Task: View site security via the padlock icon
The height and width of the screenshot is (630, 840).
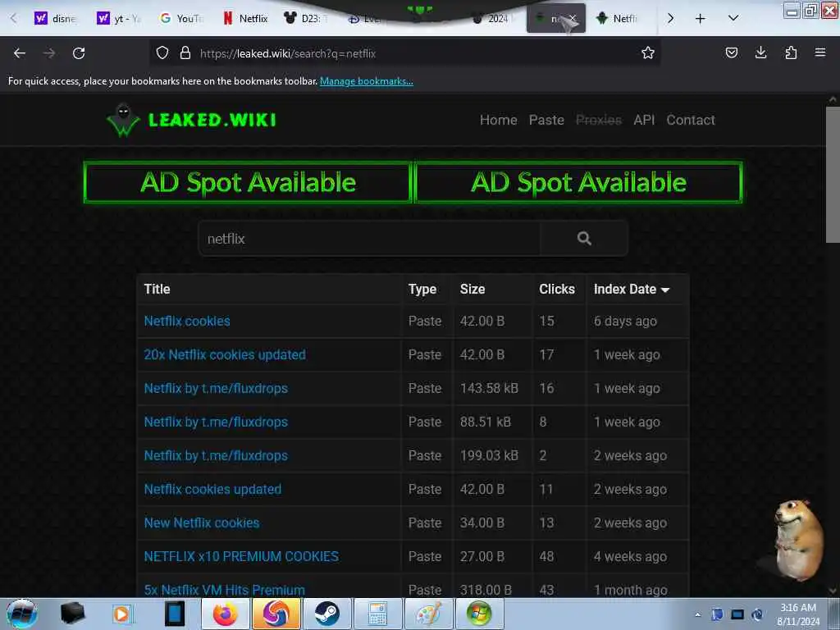Action: tap(185, 53)
